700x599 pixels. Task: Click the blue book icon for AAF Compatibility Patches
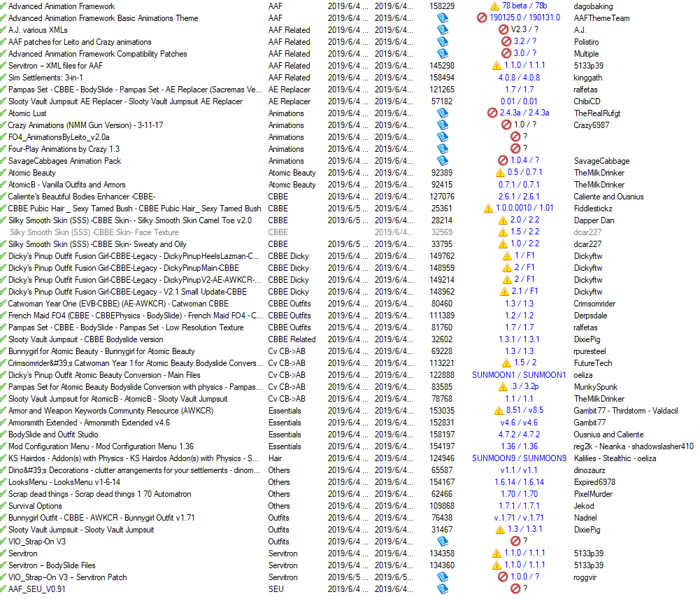coord(442,54)
